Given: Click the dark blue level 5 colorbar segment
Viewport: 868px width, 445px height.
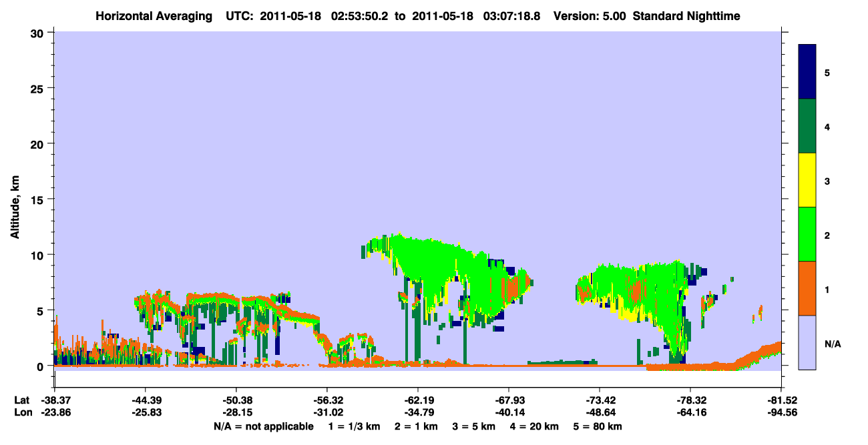Looking at the screenshot, I should [x=807, y=72].
